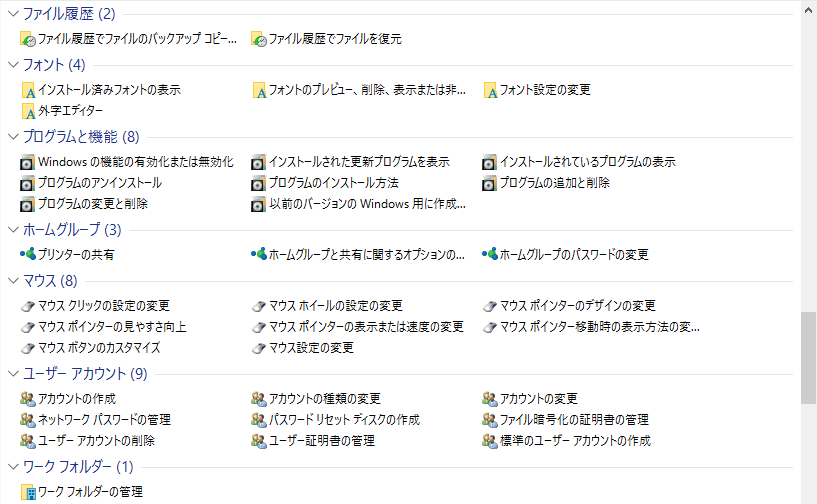The width and height of the screenshot is (817, 504).
Task: Click program icon beside プログラムのアンインストール
Action: [x=27, y=183]
